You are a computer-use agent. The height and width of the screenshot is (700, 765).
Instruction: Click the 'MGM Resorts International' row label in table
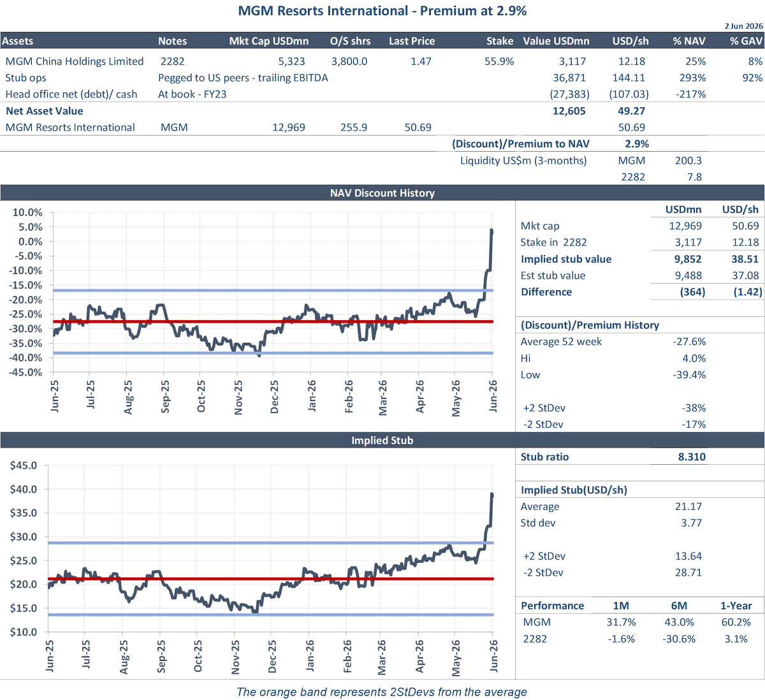(x=70, y=128)
